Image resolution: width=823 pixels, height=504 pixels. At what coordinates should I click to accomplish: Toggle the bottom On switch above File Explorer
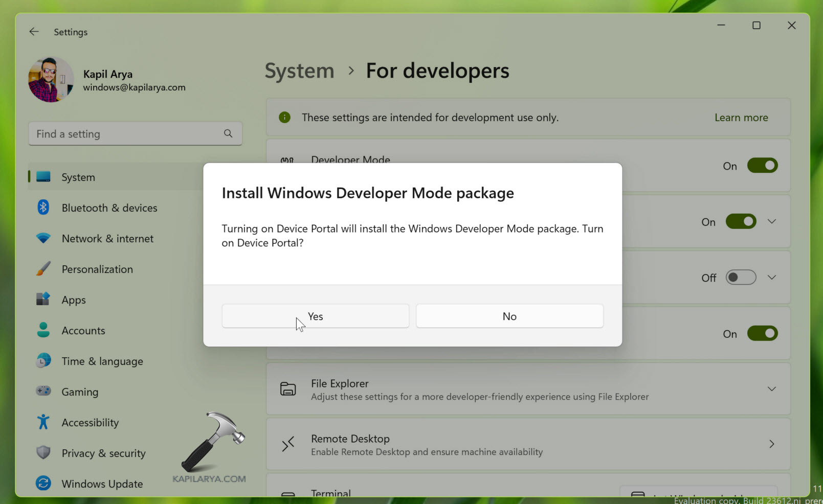[x=762, y=333]
